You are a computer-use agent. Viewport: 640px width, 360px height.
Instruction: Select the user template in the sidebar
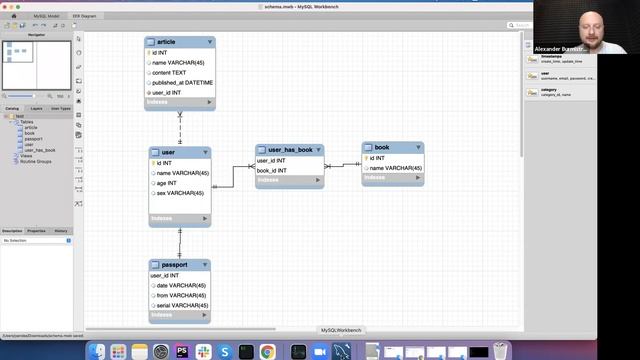click(x=560, y=76)
